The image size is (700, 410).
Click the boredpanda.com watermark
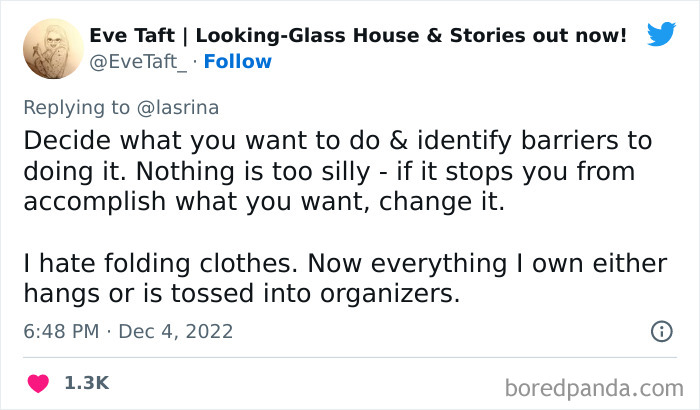(594, 388)
